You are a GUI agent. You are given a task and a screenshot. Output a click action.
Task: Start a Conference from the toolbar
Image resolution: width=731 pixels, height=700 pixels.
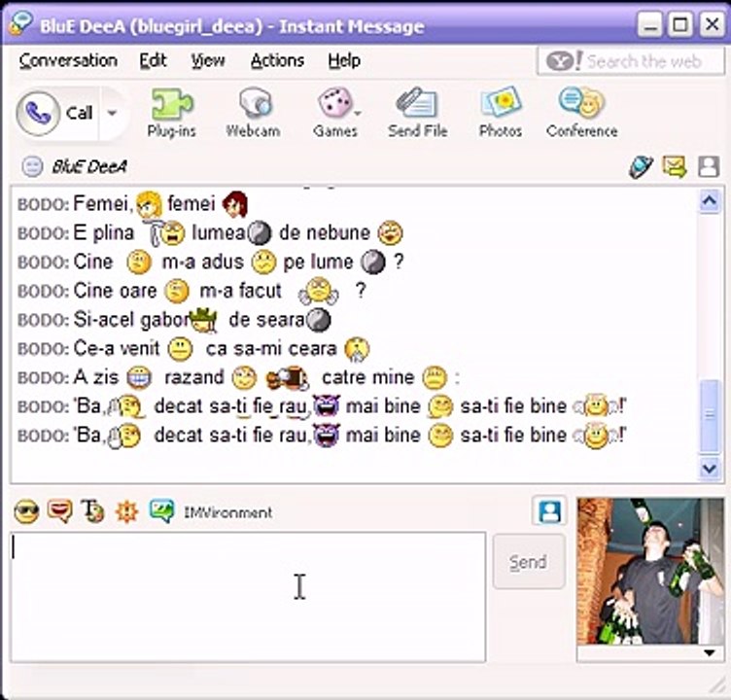582,114
